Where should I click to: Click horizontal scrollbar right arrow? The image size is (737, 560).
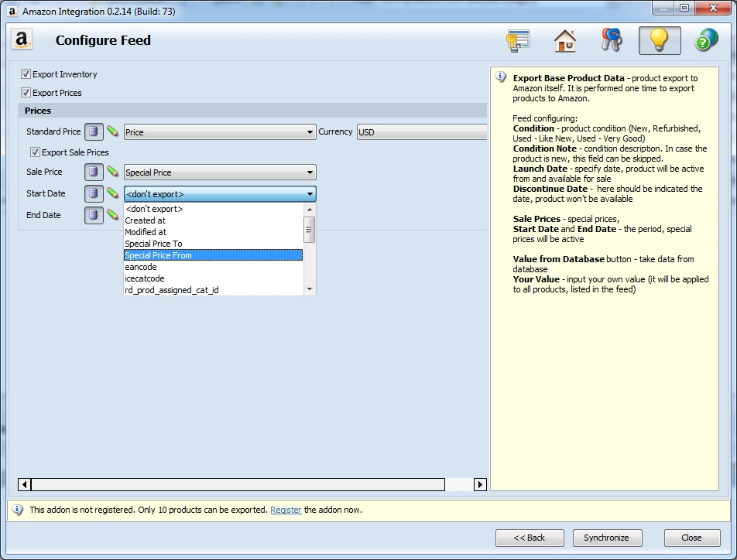(480, 484)
